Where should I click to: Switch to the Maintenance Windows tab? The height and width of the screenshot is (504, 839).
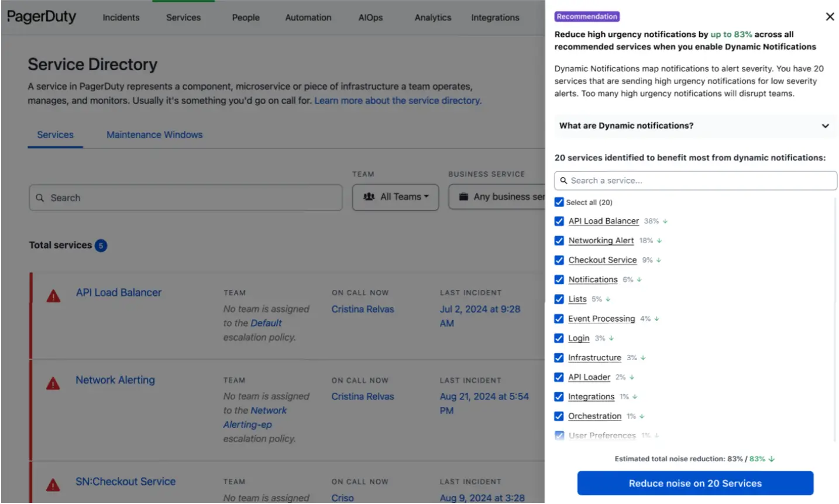click(x=154, y=135)
